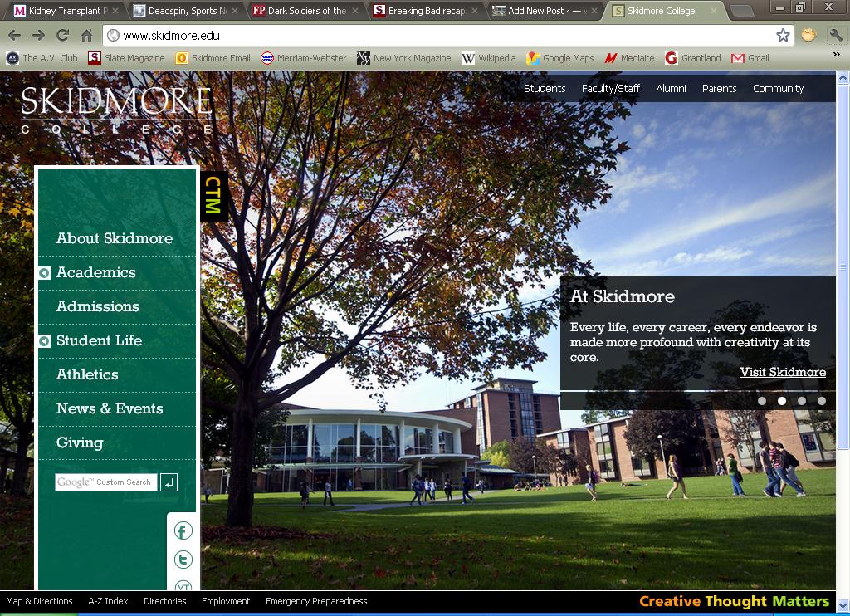Open the Mediaite bookmark
The height and width of the screenshot is (616, 850).
[x=629, y=58]
